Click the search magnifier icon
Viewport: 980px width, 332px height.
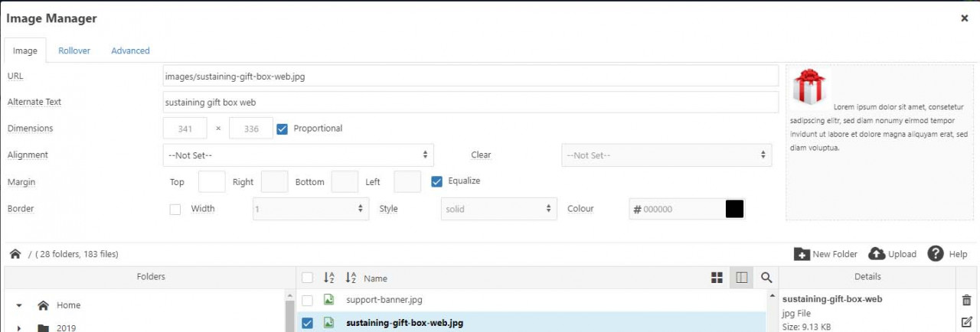[766, 278]
